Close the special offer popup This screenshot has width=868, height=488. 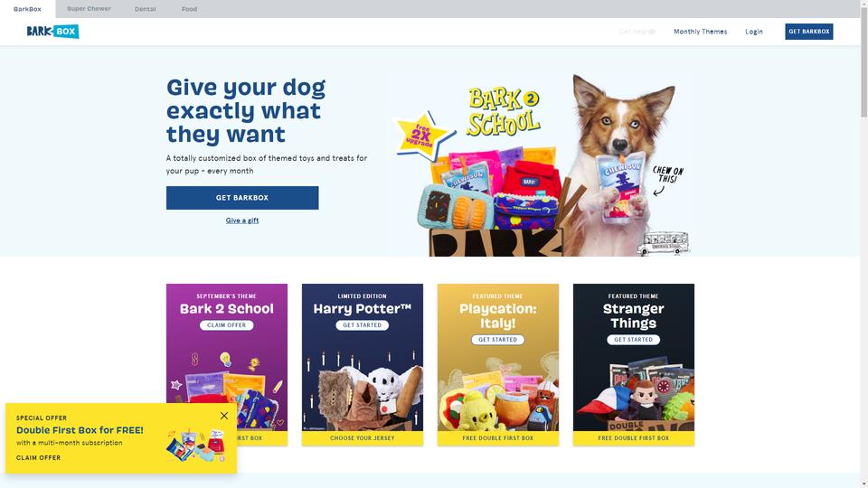click(x=224, y=416)
